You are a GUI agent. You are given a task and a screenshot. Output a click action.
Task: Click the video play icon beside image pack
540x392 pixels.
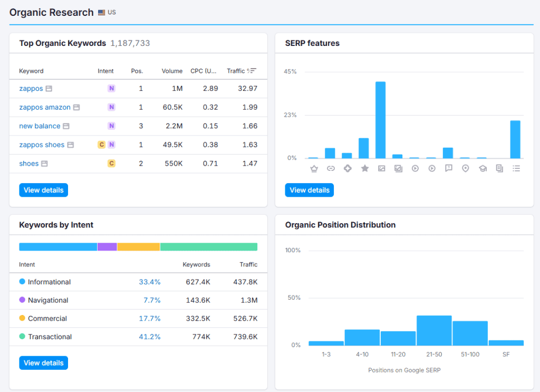(415, 168)
